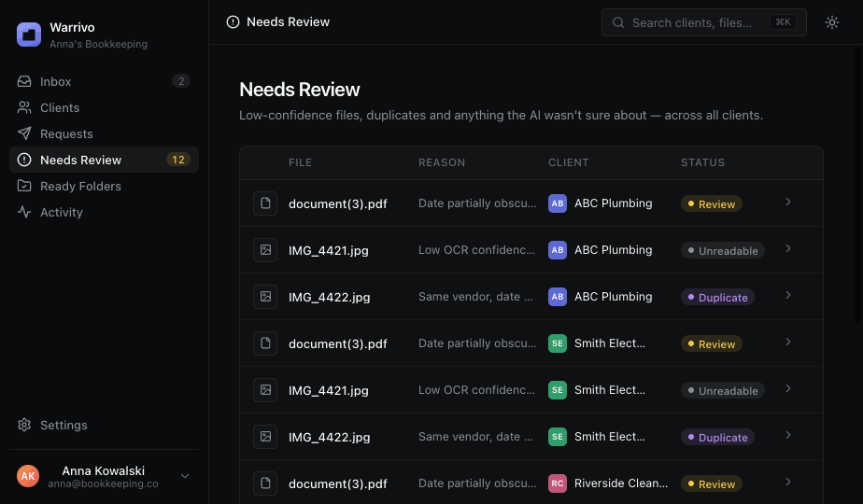Expand the Anna Kowalski account menu chevron
Viewport: 863px width, 504px height.
coord(185,476)
